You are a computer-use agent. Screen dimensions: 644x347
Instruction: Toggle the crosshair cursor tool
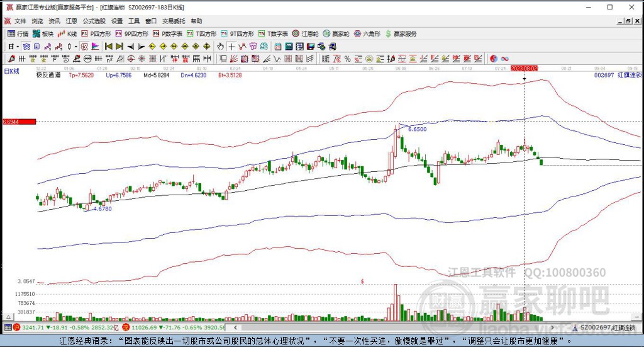(x=231, y=46)
